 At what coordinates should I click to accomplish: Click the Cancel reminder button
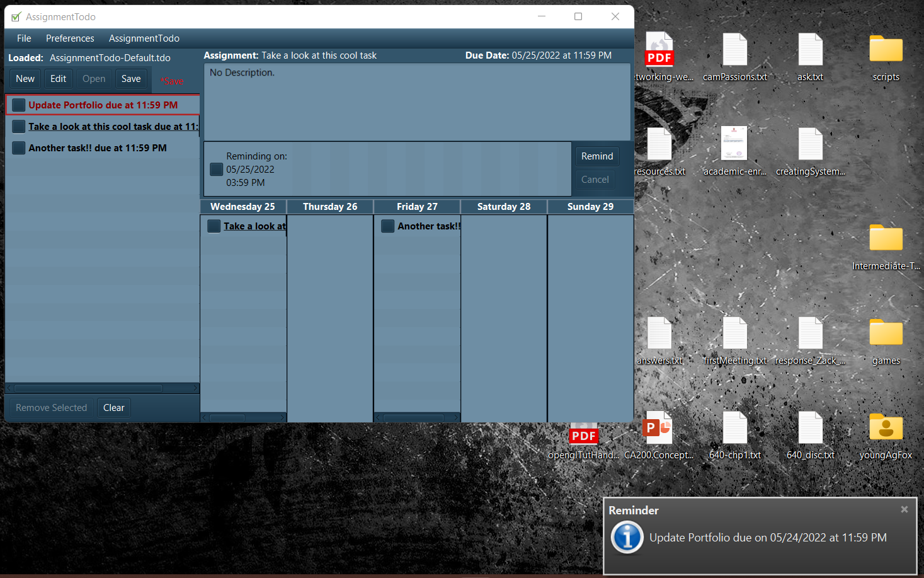click(x=595, y=180)
